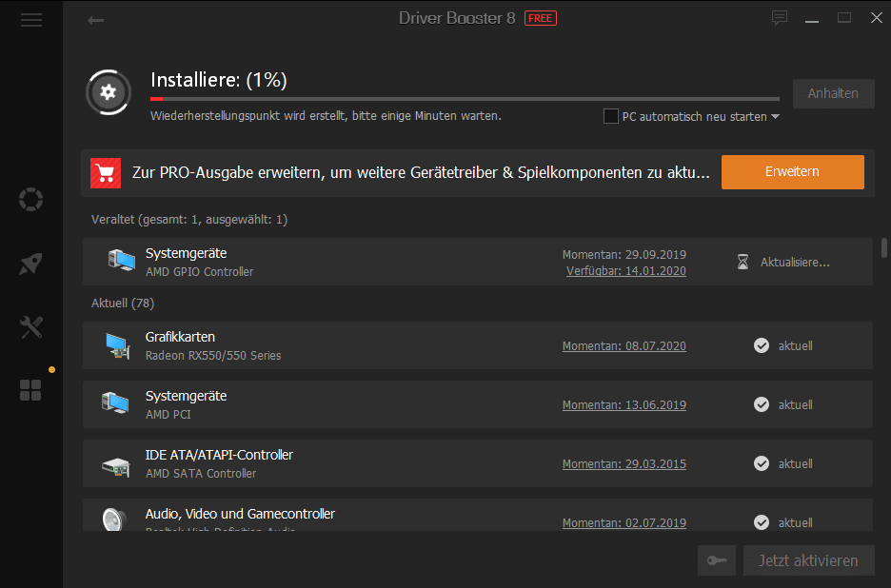Click the PRO upgrade banner text

(x=421, y=173)
